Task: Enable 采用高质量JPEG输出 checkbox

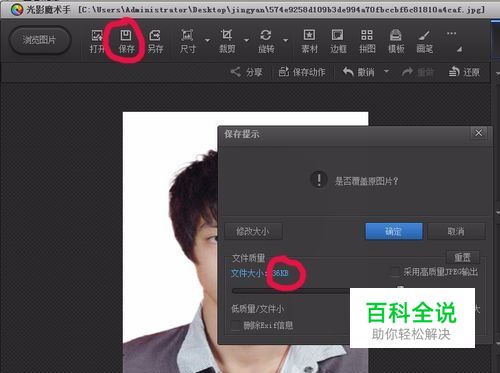Action: tap(395, 272)
